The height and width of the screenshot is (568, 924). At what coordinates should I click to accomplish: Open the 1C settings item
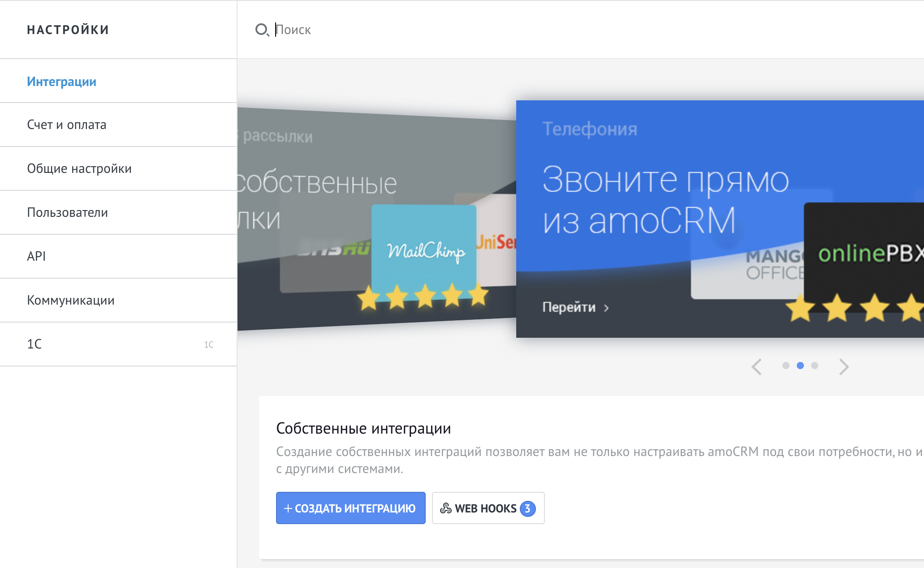click(x=118, y=344)
